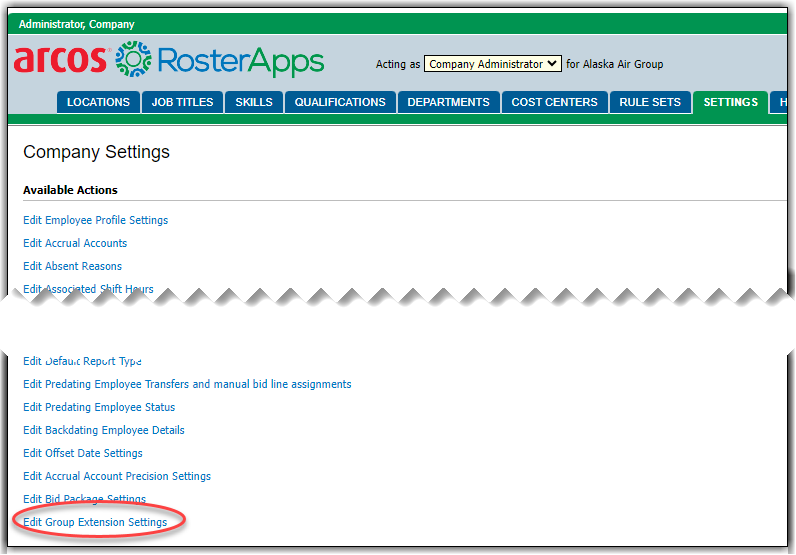Select the Rule Sets tab
Image resolution: width=796 pixels, height=555 pixels.
(650, 102)
